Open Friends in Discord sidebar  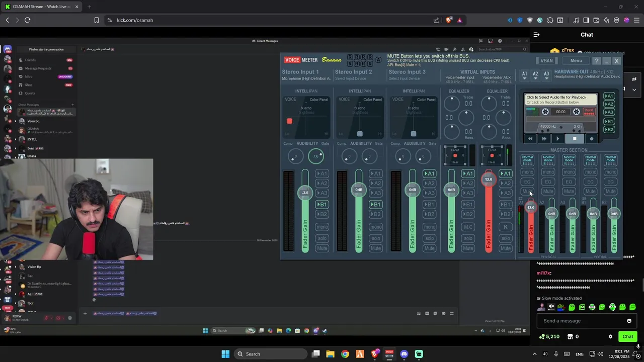pyautogui.click(x=46, y=60)
